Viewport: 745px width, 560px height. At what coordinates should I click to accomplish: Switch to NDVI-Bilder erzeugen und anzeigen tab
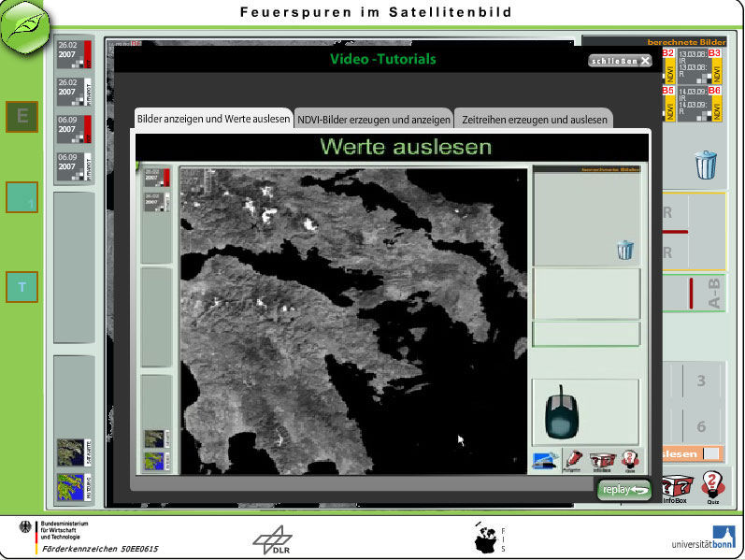pyautogui.click(x=374, y=120)
